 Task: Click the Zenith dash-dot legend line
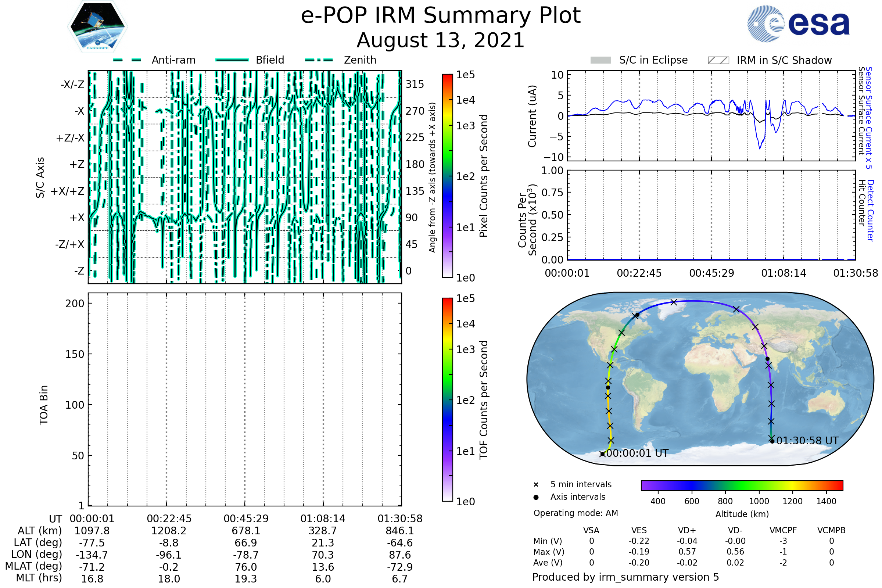[319, 60]
